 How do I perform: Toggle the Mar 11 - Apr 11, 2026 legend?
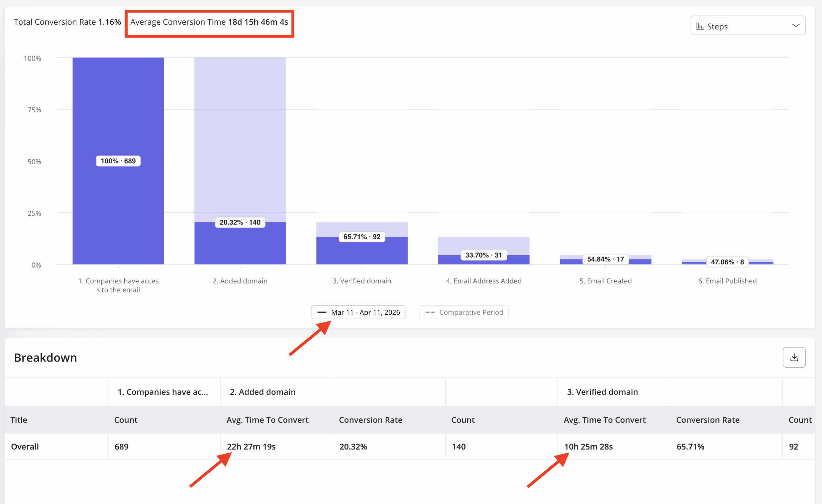358,312
